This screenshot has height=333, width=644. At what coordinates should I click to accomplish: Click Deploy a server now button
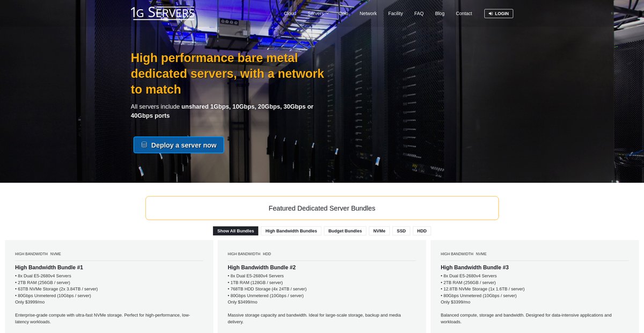point(179,145)
